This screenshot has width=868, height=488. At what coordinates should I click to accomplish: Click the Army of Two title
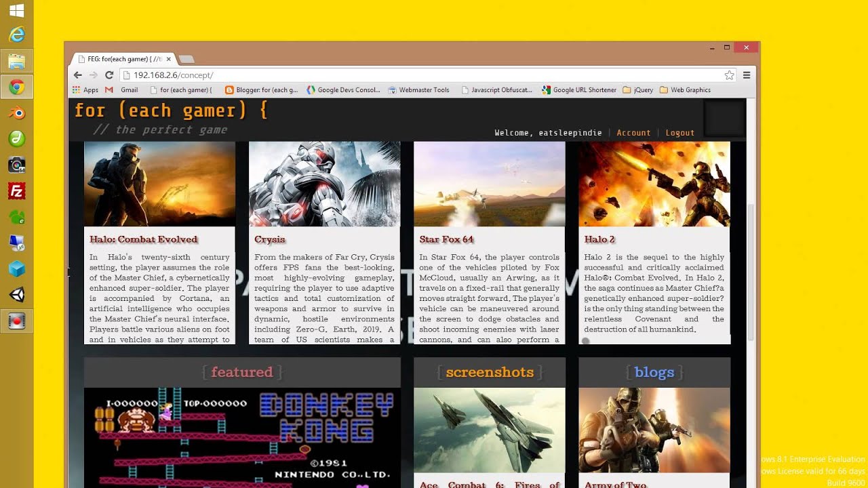point(616,484)
